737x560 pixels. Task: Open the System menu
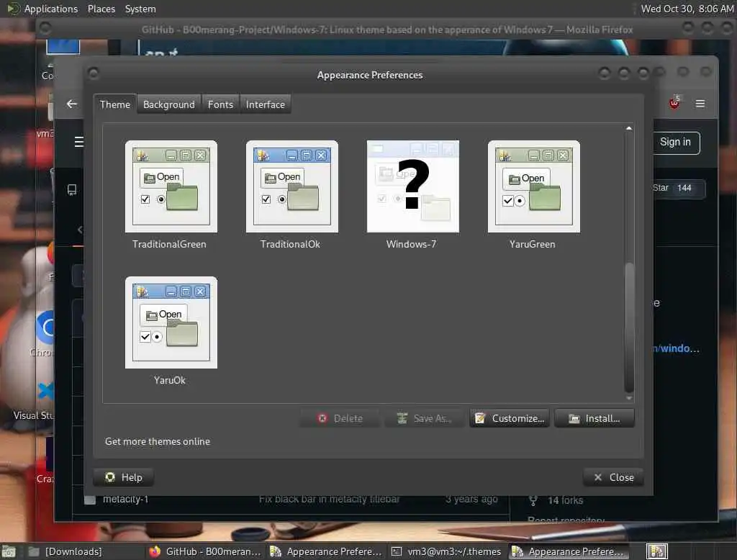[140, 9]
